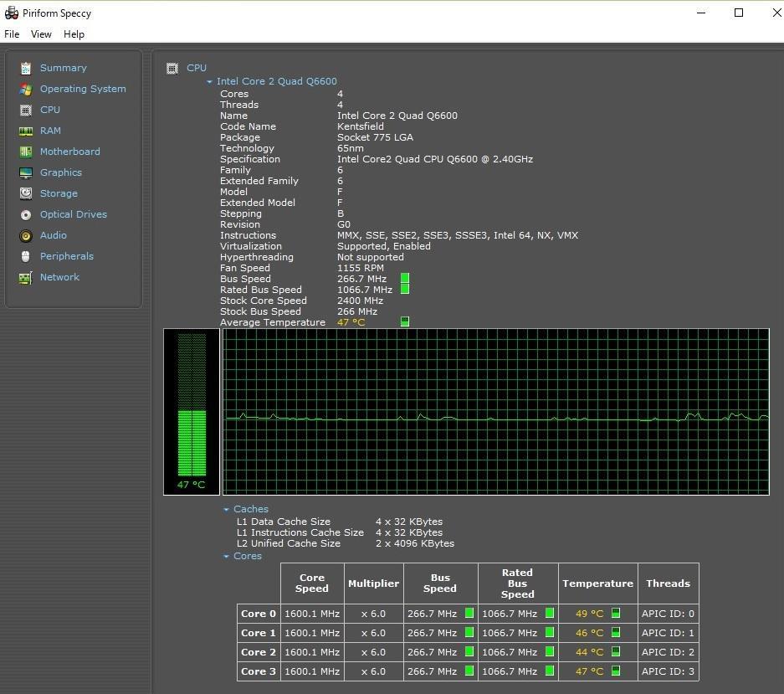Click the CPU temperature history graph
This screenshot has width=784, height=694.
coord(496,412)
